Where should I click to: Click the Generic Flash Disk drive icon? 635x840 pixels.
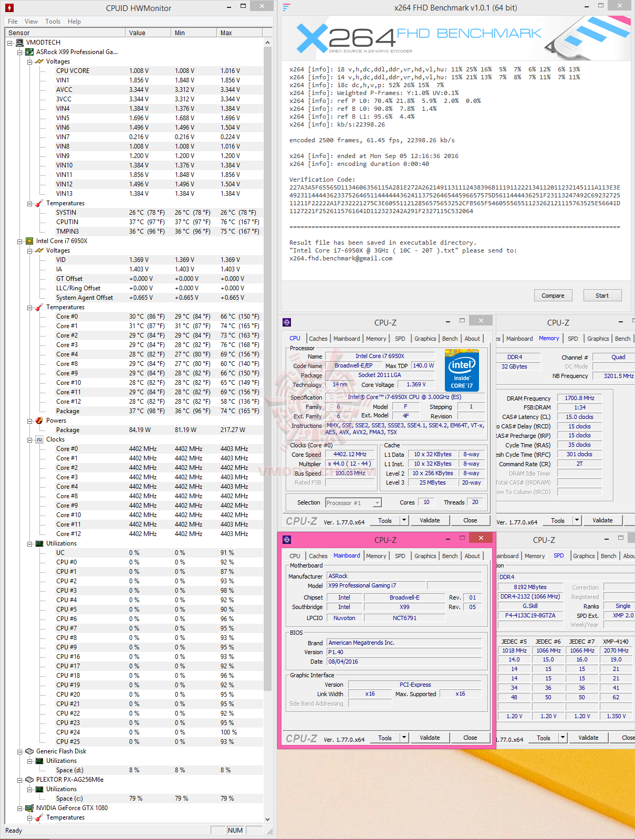pyautogui.click(x=30, y=751)
